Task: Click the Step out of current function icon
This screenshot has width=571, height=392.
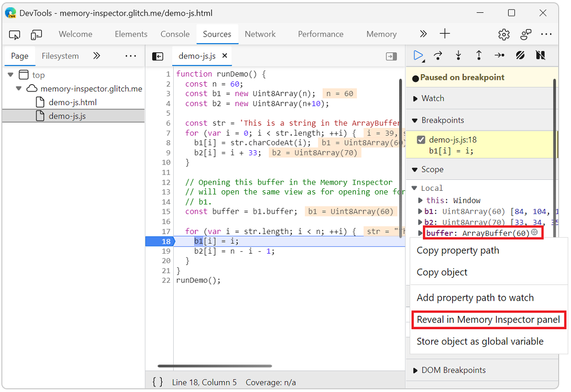Action: [x=478, y=56]
